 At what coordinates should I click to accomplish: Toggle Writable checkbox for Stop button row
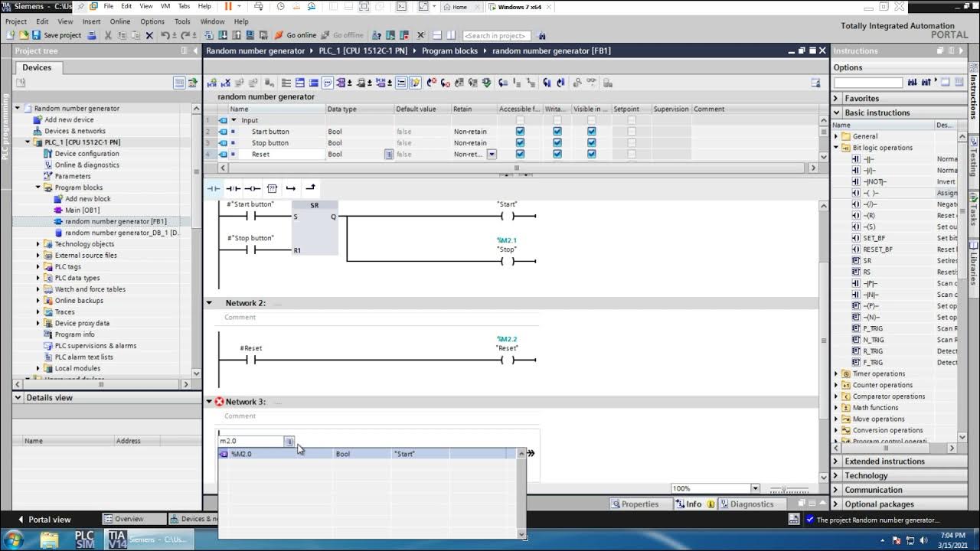point(557,143)
